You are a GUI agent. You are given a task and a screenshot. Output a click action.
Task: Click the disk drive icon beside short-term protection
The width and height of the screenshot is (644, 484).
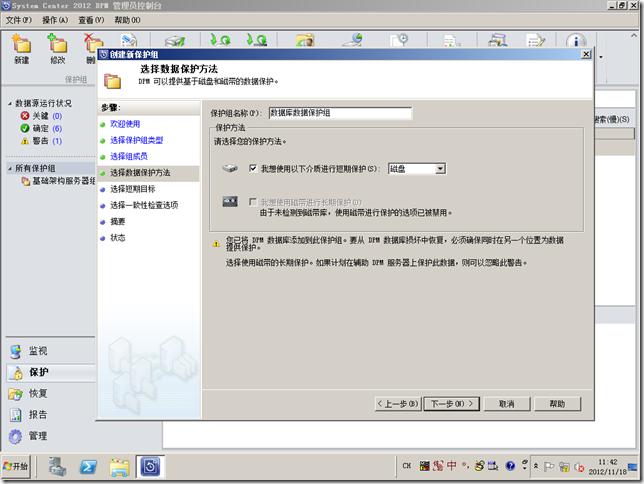tap(230, 168)
